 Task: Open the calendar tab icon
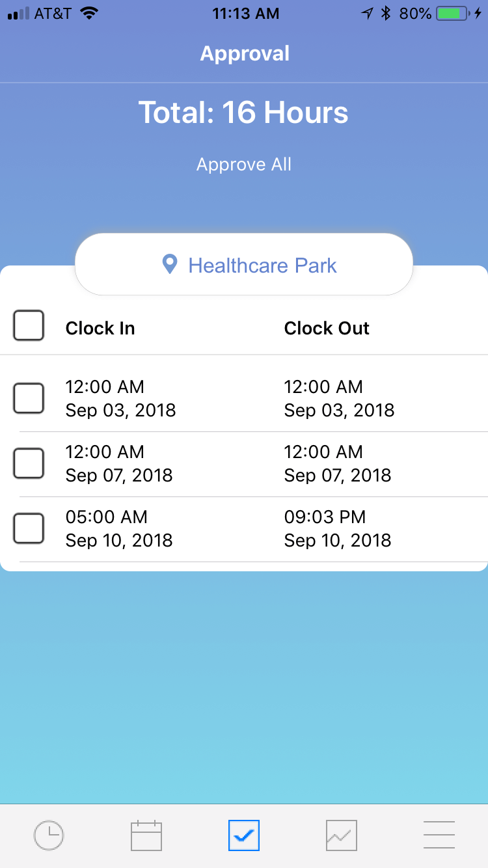pos(146,835)
